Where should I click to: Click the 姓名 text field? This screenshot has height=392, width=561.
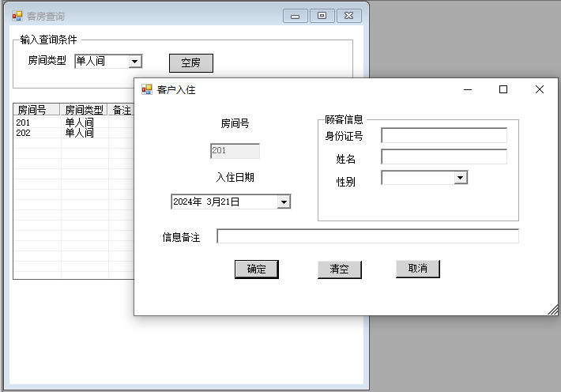pos(444,156)
